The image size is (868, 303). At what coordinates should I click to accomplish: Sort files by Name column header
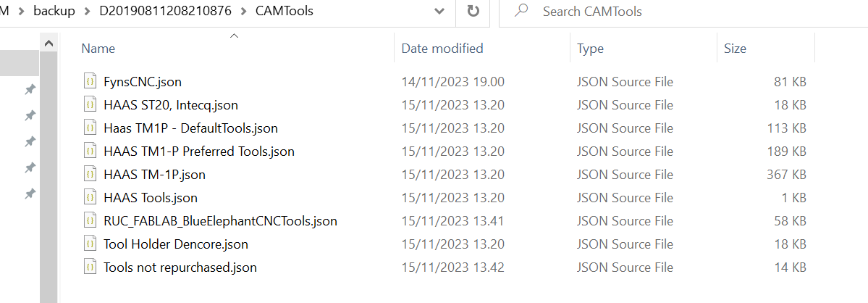click(x=98, y=48)
